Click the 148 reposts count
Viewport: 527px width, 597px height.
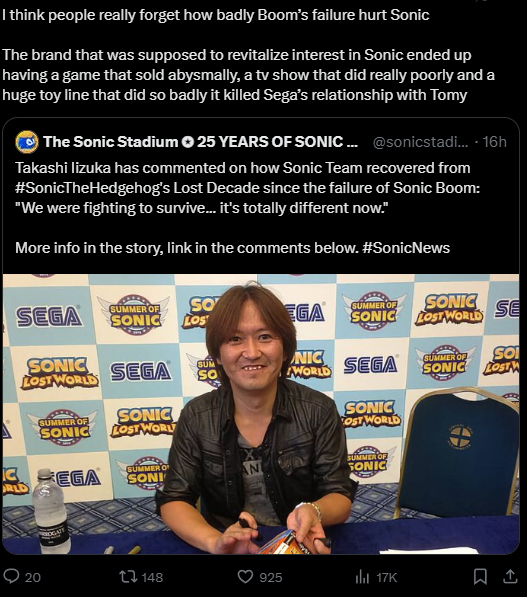(152, 577)
